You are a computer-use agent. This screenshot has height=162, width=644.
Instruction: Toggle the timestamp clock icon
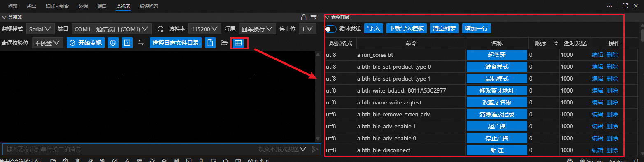(x=113, y=43)
